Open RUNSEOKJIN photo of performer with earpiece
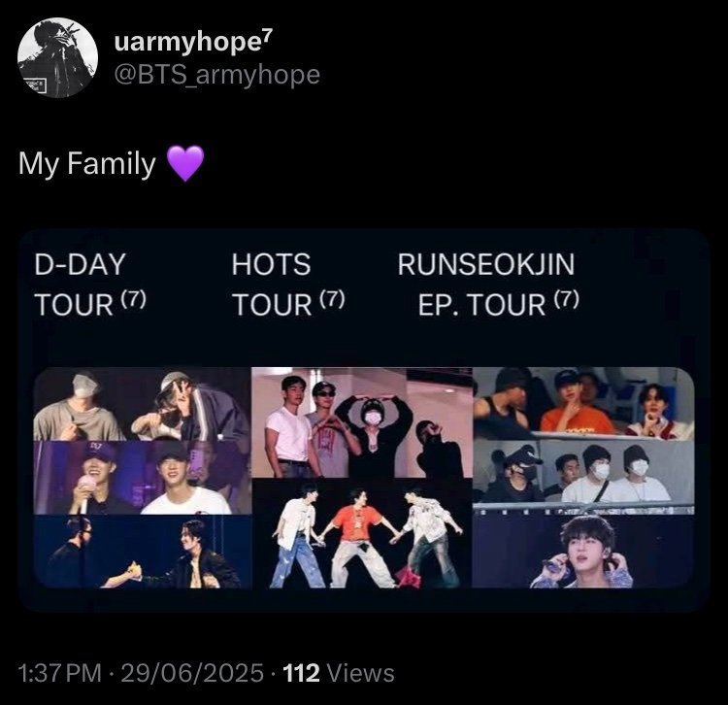Screen dimensions: 728x705 click(x=583, y=552)
